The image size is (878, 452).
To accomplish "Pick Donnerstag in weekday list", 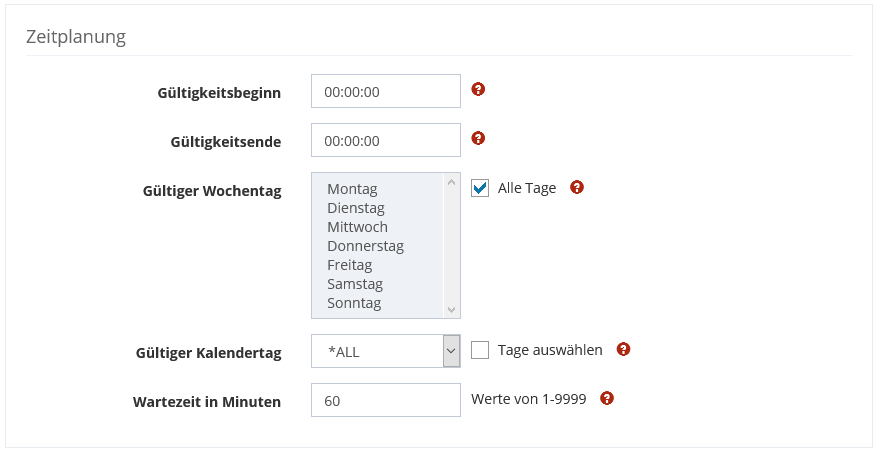I will click(365, 246).
